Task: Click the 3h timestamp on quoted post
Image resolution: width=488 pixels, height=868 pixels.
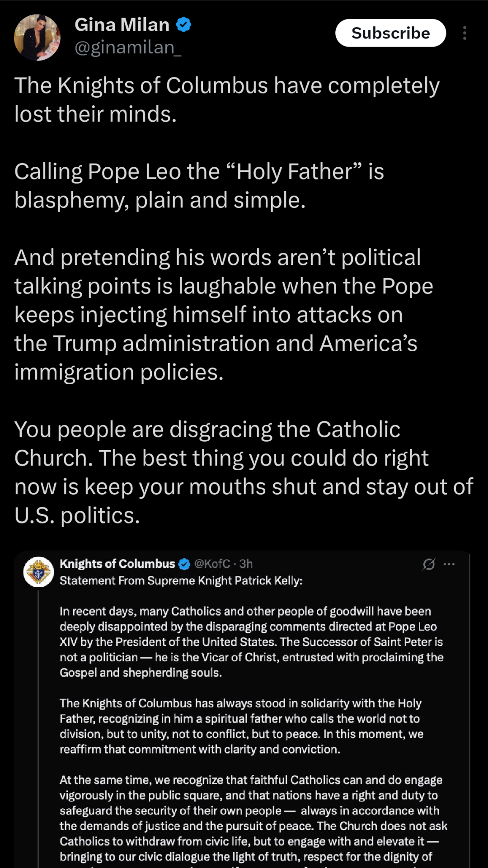Action: pyautogui.click(x=246, y=564)
